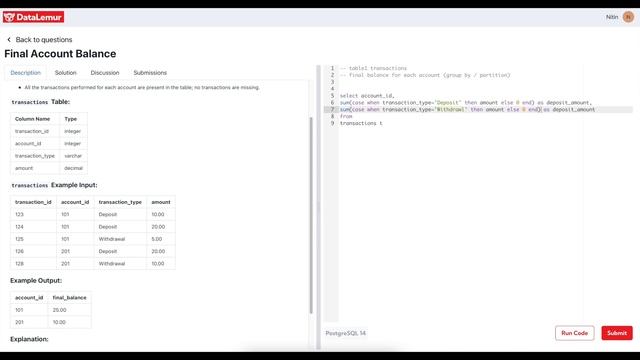Click the table1 comment on line 1

(373, 68)
